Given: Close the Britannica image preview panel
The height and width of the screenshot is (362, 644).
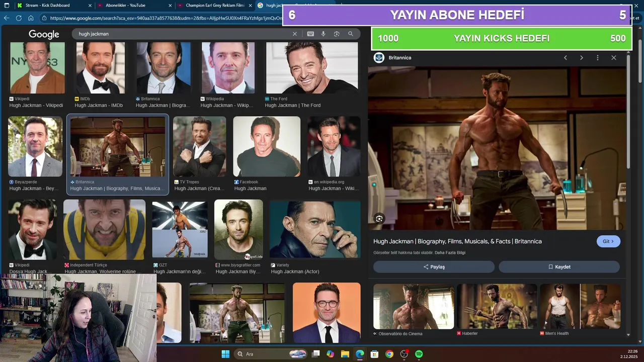Looking at the screenshot, I should [614, 58].
